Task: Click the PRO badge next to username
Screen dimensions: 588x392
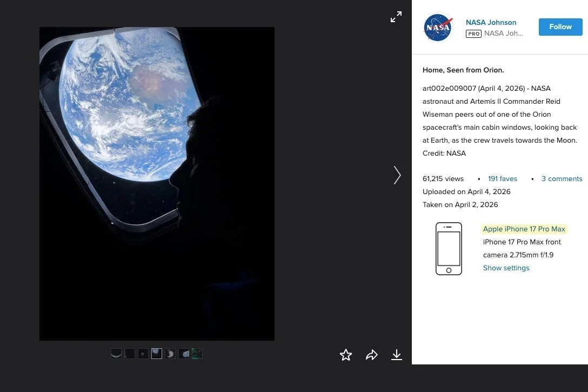Action: pyautogui.click(x=473, y=34)
